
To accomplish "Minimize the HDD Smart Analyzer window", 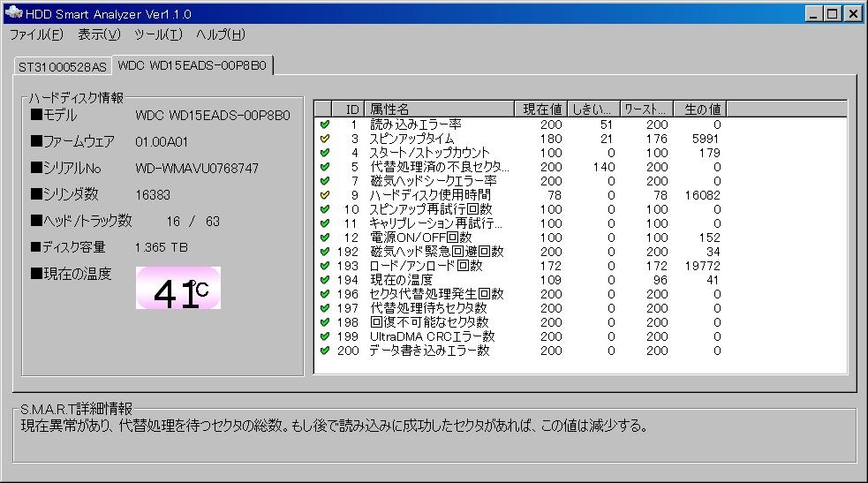I will [x=813, y=13].
